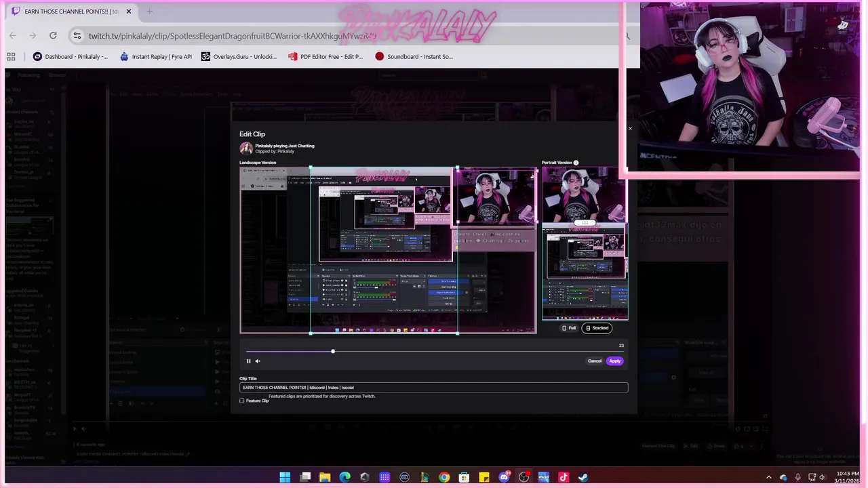The image size is (868, 488).
Task: Select the Stacked portrait layout
Action: coord(597,328)
